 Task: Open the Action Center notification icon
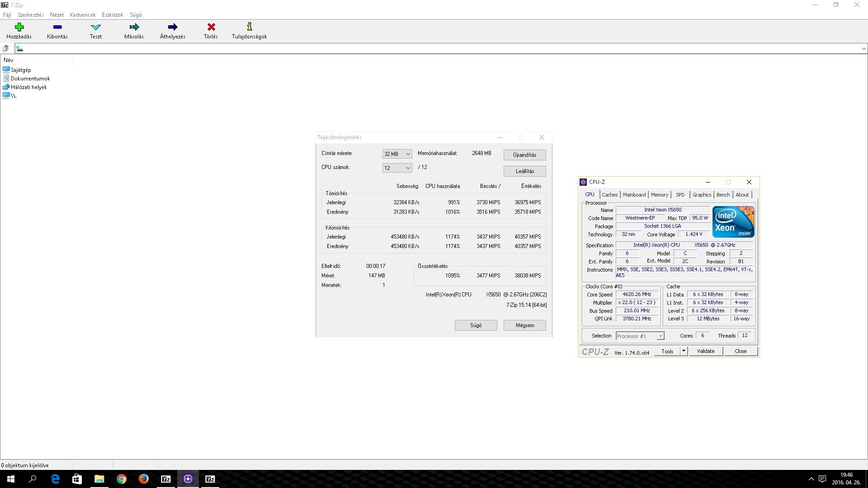coord(822,479)
